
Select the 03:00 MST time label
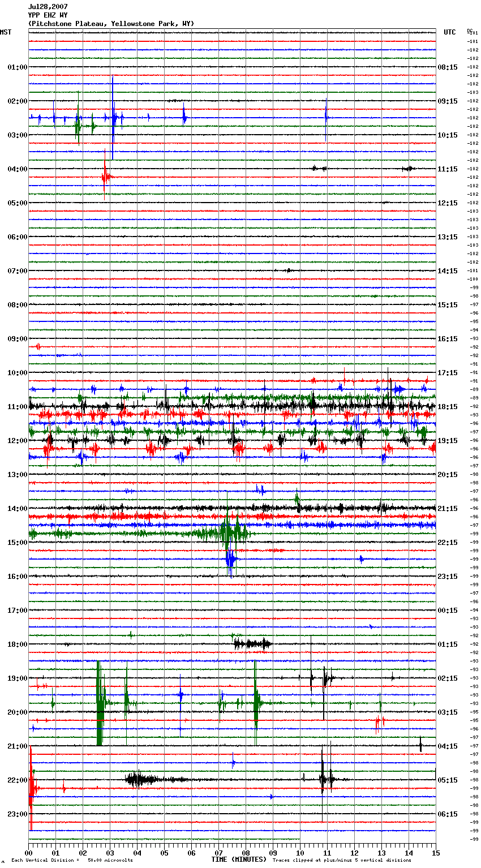tap(18, 135)
